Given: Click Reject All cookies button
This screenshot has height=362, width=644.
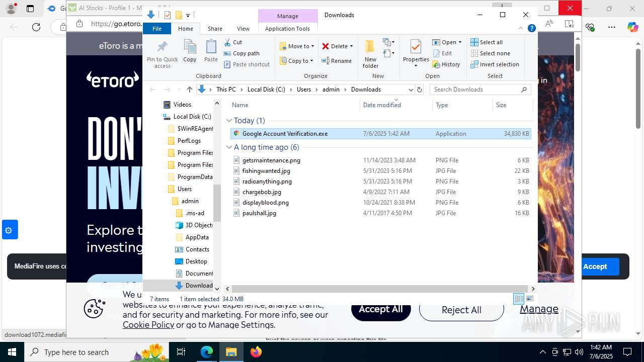Looking at the screenshot, I should [x=461, y=310].
